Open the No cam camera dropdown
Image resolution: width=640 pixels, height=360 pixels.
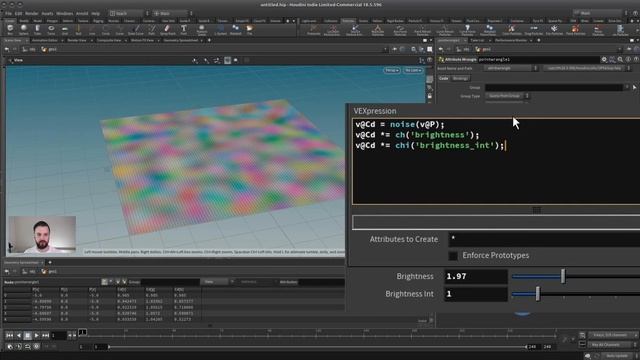pyautogui.click(x=413, y=70)
